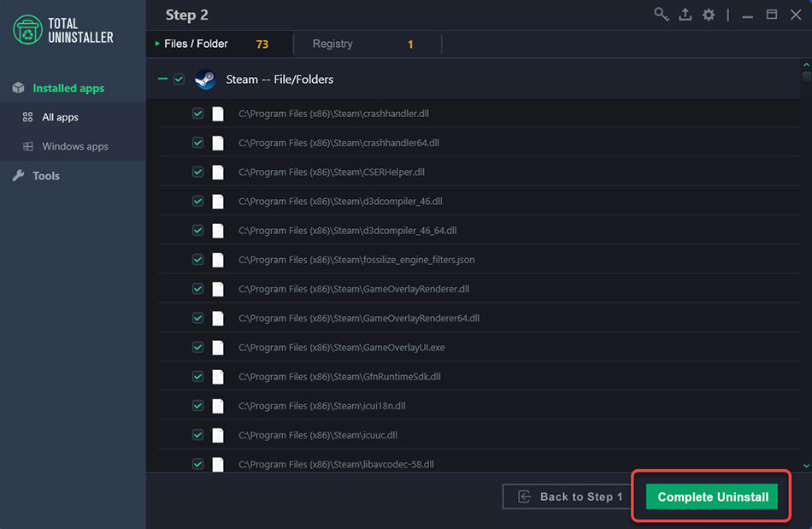The width and height of the screenshot is (812, 529).
Task: Click file icon beside GameOverlayUI.exe
Action: 218,347
